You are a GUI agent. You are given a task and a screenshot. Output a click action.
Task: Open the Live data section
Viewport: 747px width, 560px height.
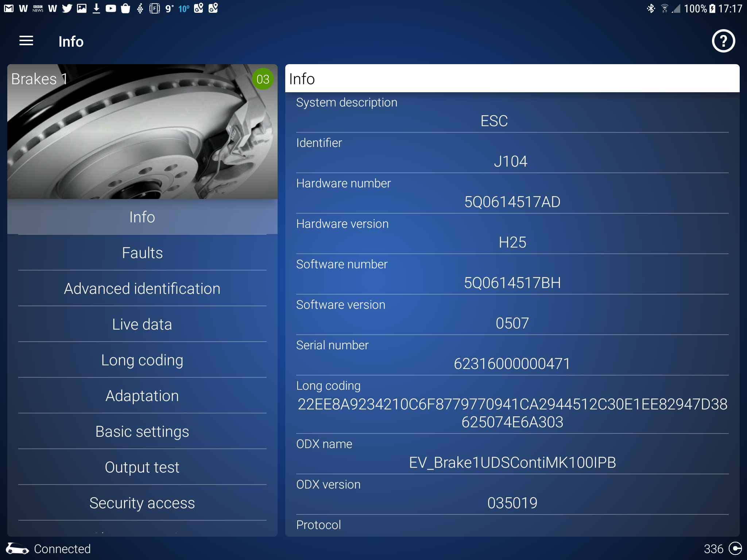[x=142, y=324]
